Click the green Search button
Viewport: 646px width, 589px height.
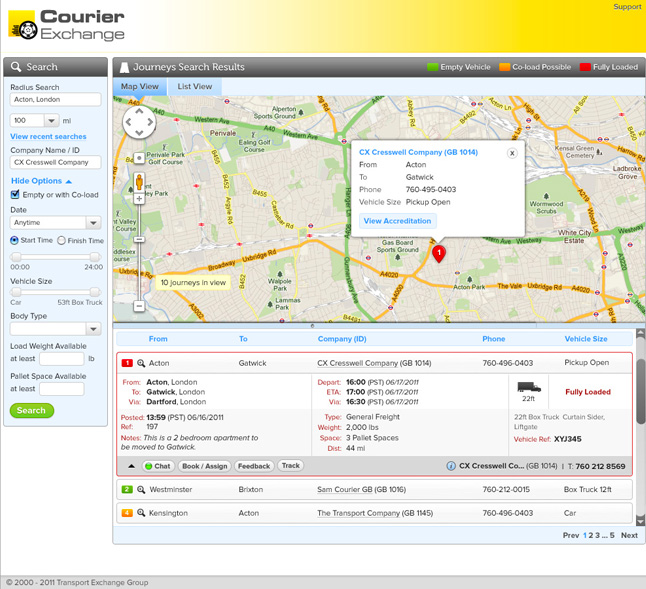(x=32, y=411)
